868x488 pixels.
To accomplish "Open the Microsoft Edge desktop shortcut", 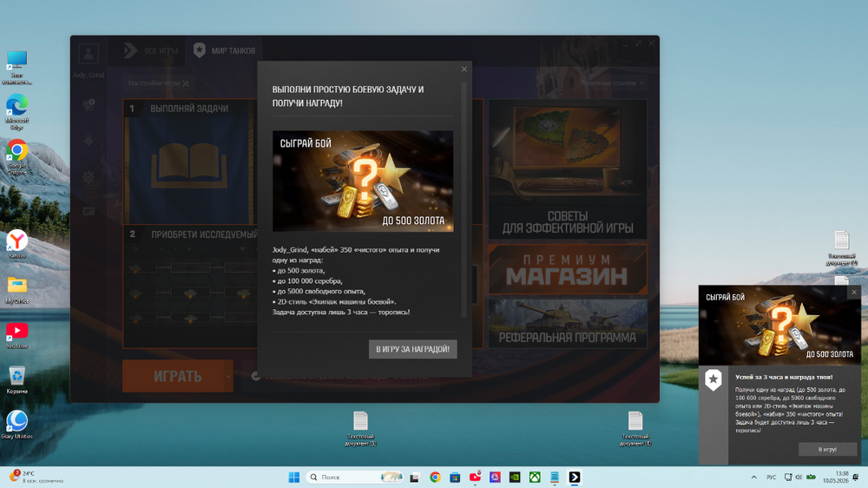I will pos(16,112).
